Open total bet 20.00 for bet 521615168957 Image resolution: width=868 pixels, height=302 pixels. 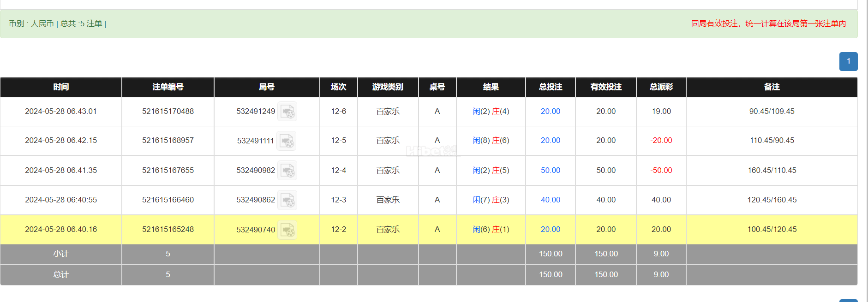pyautogui.click(x=551, y=141)
